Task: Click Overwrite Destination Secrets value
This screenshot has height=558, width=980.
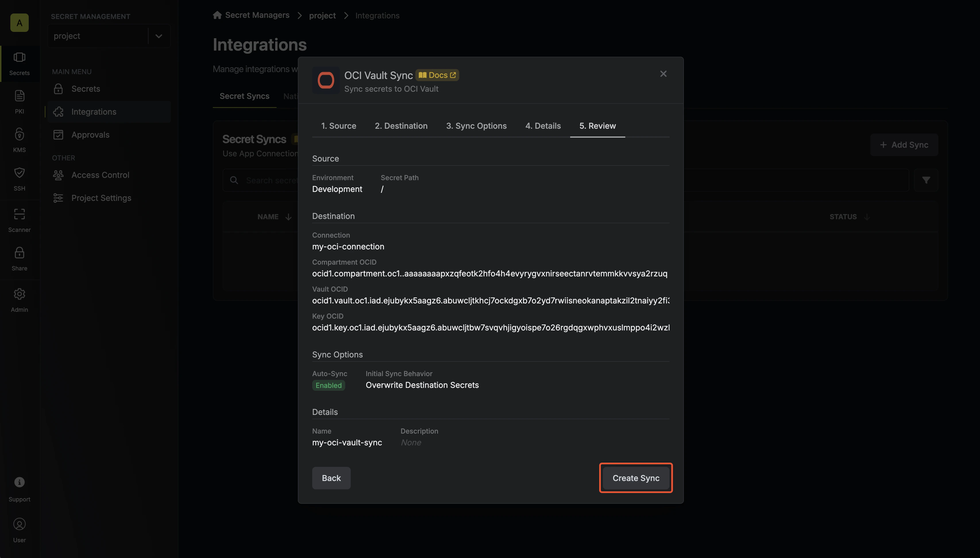Action: pyautogui.click(x=422, y=385)
